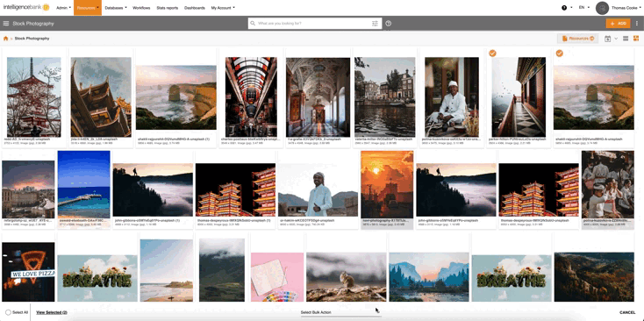Open advanced search filter sliders icon
The height and width of the screenshot is (321, 644).
click(x=375, y=24)
